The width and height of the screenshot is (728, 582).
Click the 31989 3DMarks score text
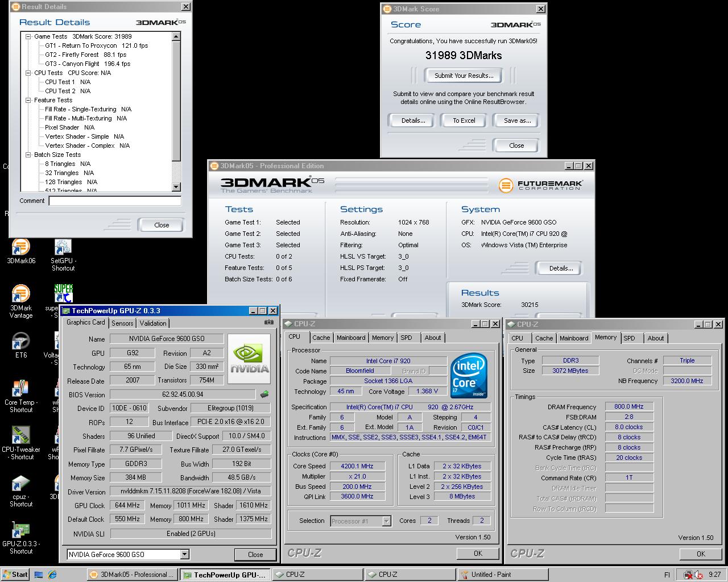(464, 55)
